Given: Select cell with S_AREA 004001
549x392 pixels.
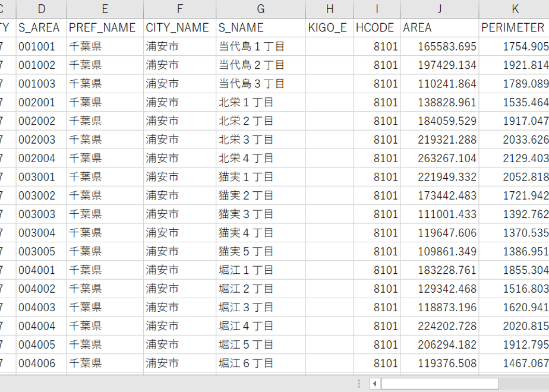Looking at the screenshot, I should (42, 270).
